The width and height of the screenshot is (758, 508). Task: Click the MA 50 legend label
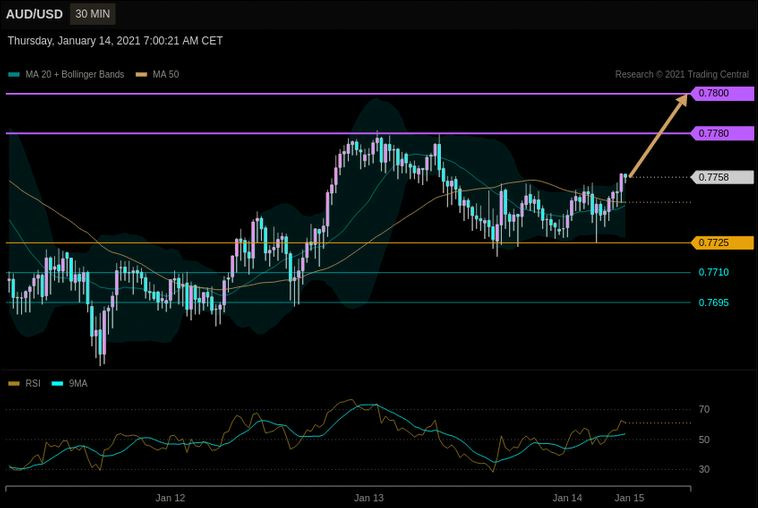pyautogui.click(x=166, y=74)
